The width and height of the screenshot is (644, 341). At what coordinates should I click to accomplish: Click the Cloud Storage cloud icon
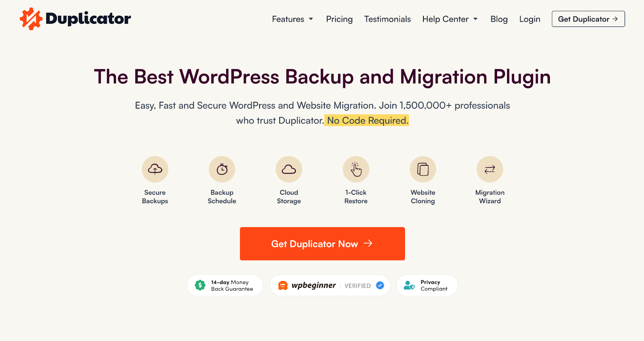289,169
